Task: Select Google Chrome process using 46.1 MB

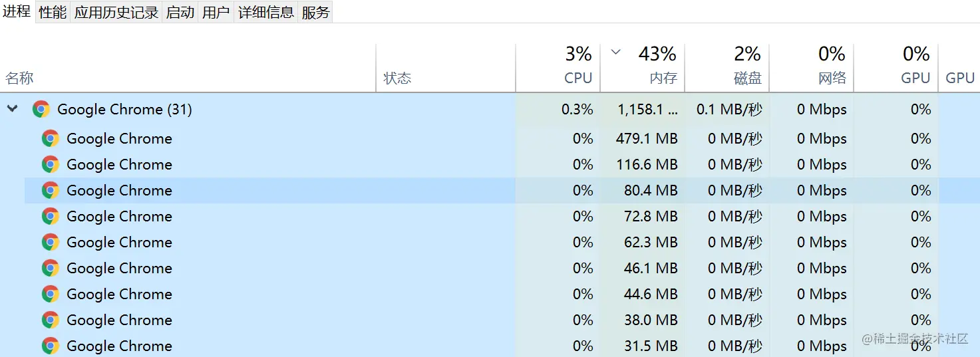Action: [119, 268]
